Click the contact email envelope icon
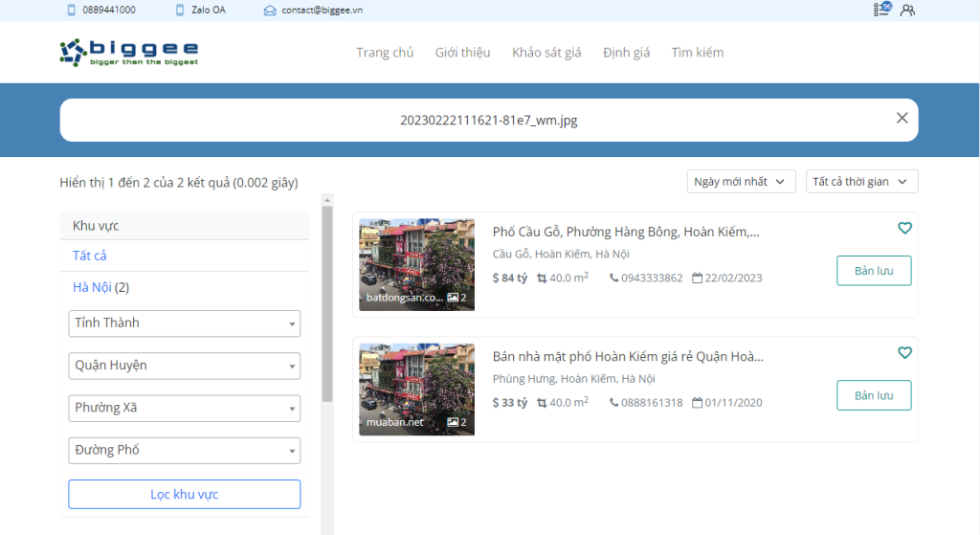Image resolution: width=980 pixels, height=535 pixels. coord(270,10)
